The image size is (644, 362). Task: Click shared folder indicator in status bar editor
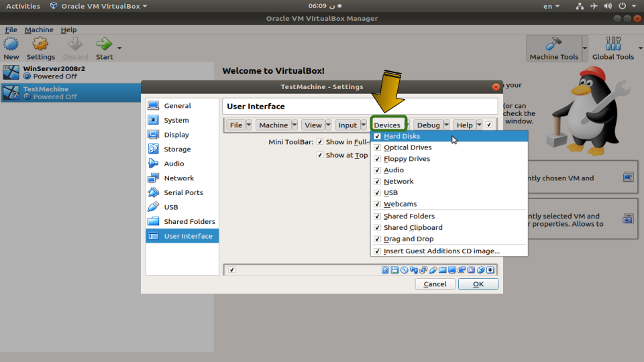(x=442, y=269)
